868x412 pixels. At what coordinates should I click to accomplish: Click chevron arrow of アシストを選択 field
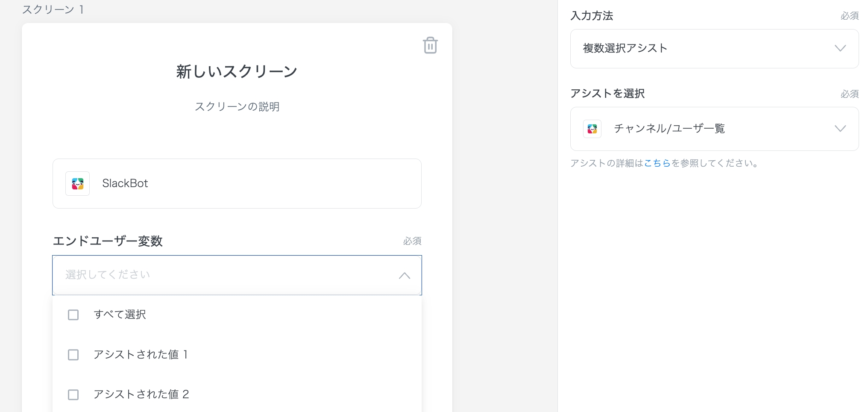840,129
